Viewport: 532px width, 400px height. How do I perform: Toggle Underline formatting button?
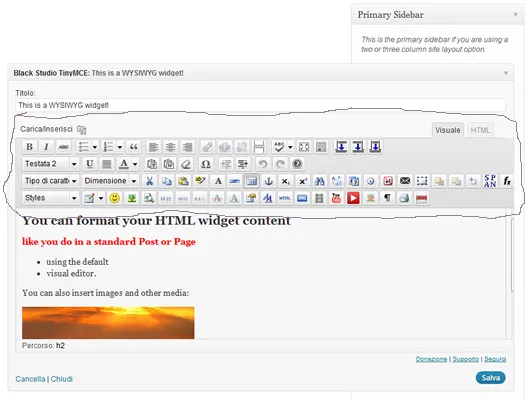pyautogui.click(x=90, y=164)
